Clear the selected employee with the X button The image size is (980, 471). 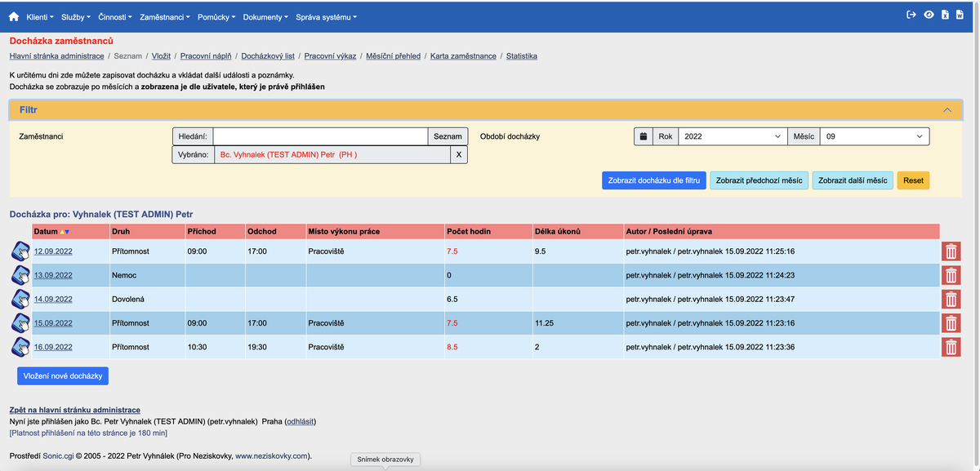(458, 153)
